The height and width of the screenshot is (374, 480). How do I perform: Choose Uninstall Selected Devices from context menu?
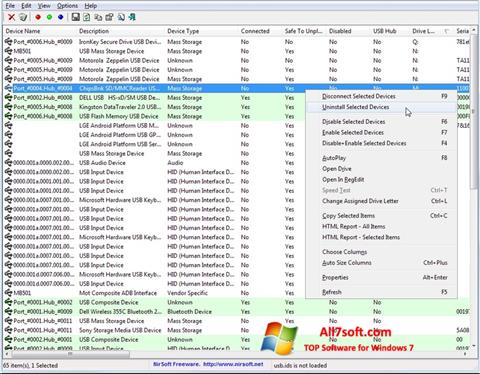382,107
